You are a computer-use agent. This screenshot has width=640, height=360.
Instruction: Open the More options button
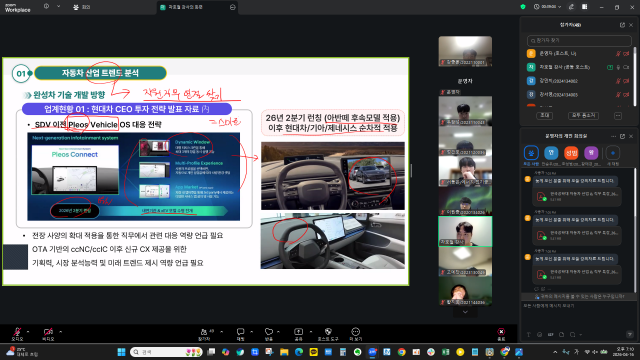click(x=356, y=333)
